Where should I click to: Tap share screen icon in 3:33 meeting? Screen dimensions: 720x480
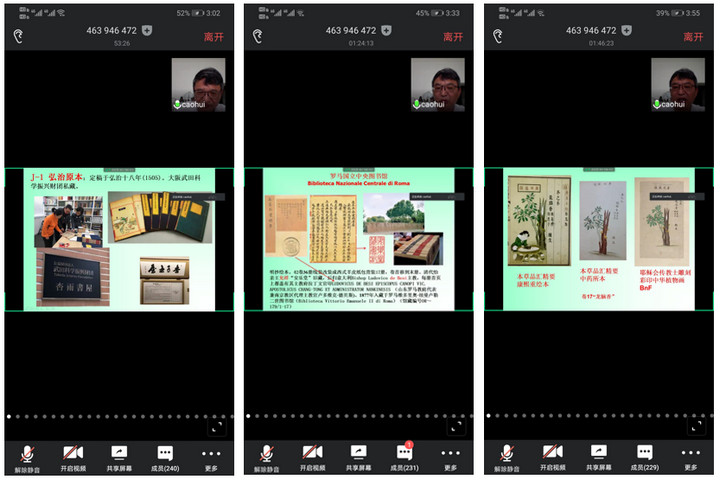pyautogui.click(x=360, y=456)
